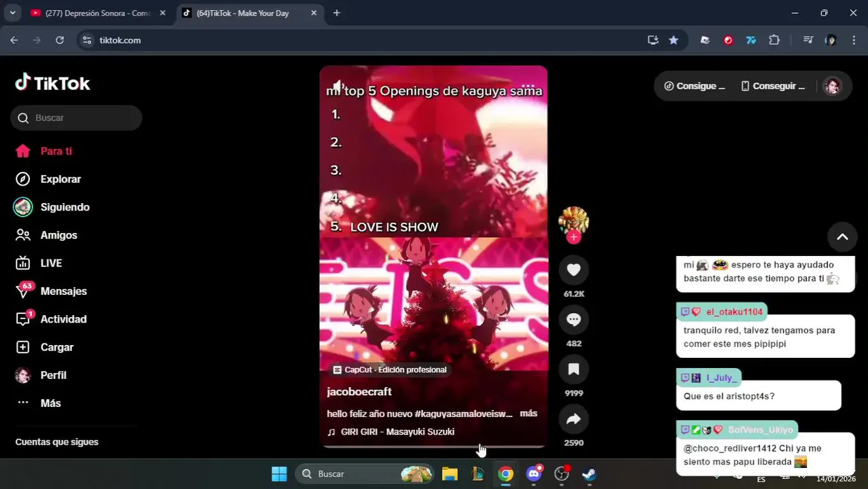Screen dimensions: 868x489
Task: Install app from address bar icon
Action: (x=653, y=40)
